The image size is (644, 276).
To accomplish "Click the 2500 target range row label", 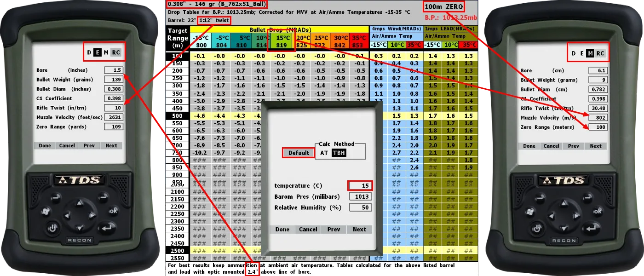I will 177,251.
